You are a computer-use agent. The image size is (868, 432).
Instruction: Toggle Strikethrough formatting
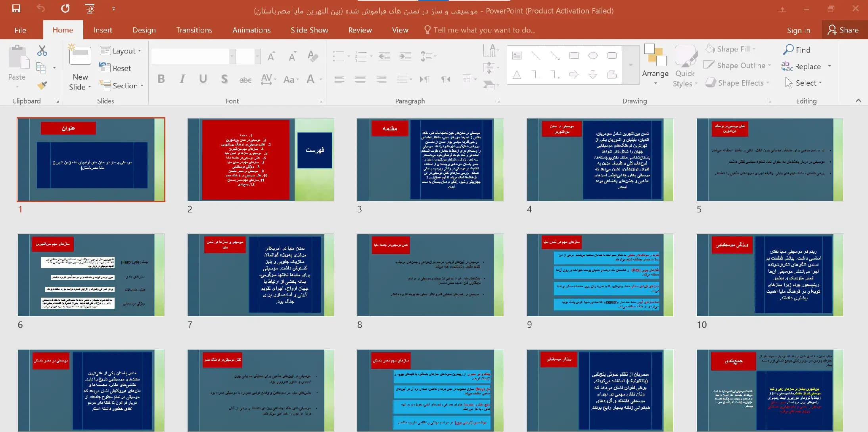245,80
